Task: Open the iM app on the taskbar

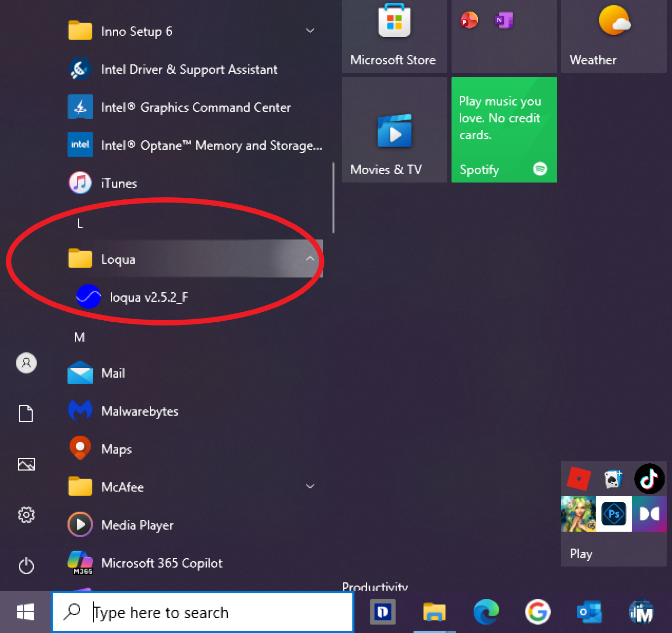Action: (641, 612)
